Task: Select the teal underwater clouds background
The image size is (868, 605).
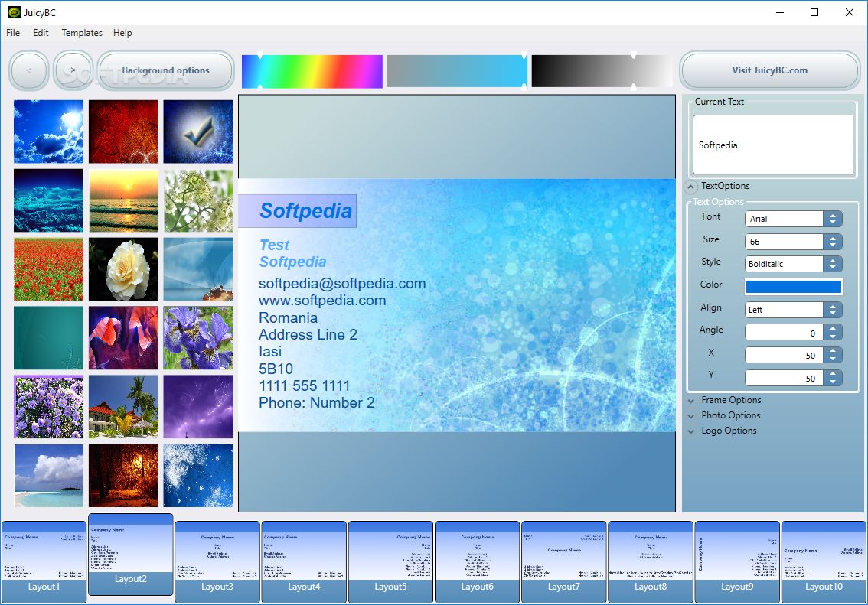Action: [x=49, y=200]
